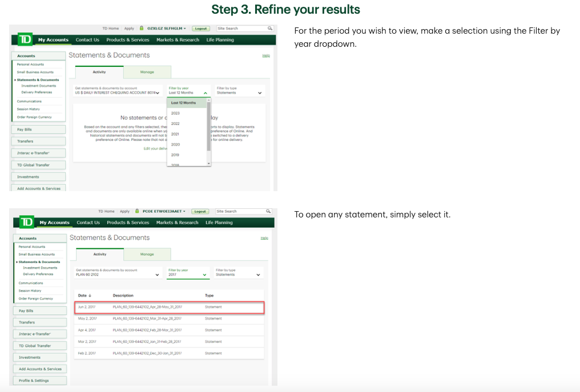The height and width of the screenshot is (392, 580).
Task: Open the OZXLGZ SLFHGLM user dropdown
Action: [x=167, y=29]
